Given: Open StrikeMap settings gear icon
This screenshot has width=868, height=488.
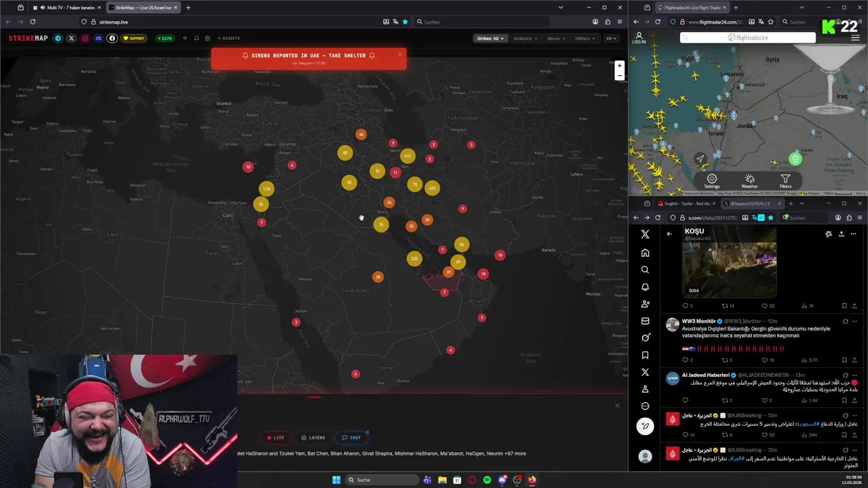Looking at the screenshot, I should pyautogui.click(x=208, y=39).
